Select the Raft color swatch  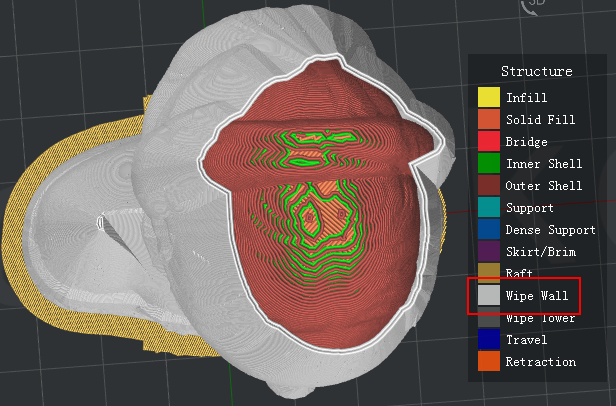click(488, 272)
